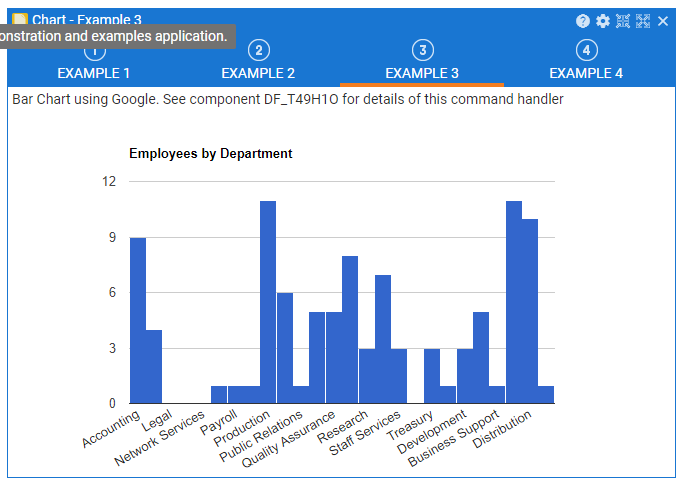Image resolution: width=690 pixels, height=491 pixels.
Task: Switch to the EXAMPLE 1 tab
Action: click(x=94, y=73)
